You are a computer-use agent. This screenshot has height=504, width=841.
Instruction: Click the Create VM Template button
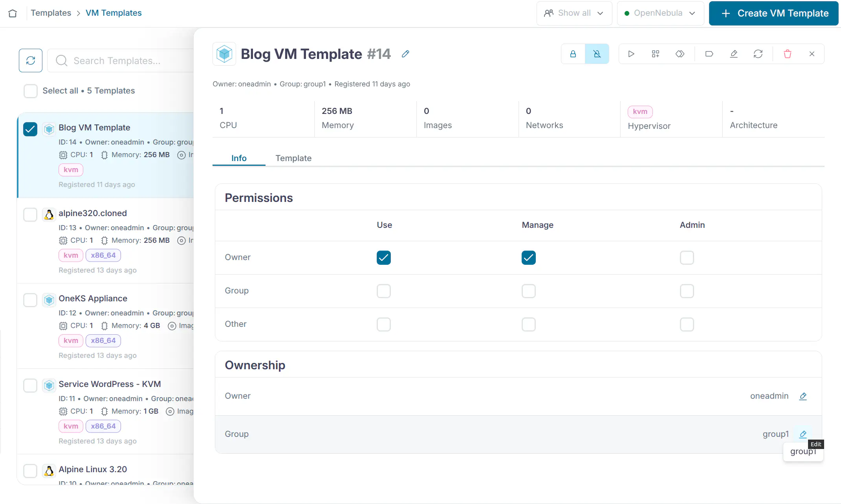(x=773, y=13)
